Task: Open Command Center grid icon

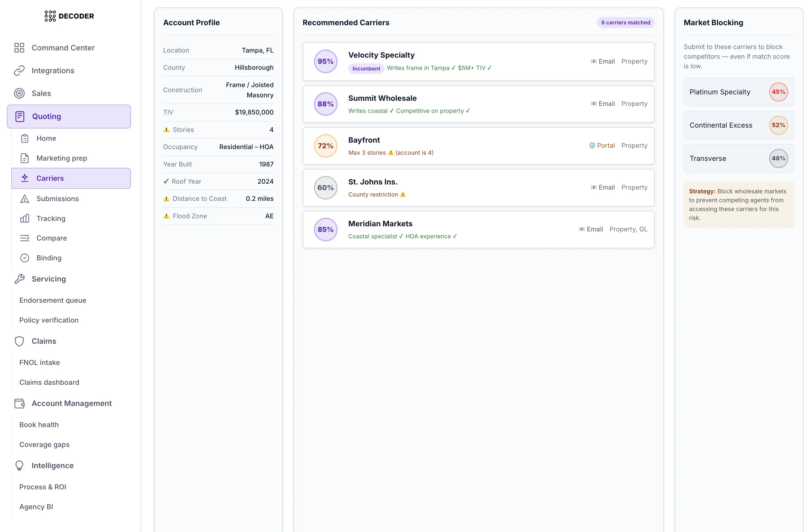Action: [x=19, y=48]
